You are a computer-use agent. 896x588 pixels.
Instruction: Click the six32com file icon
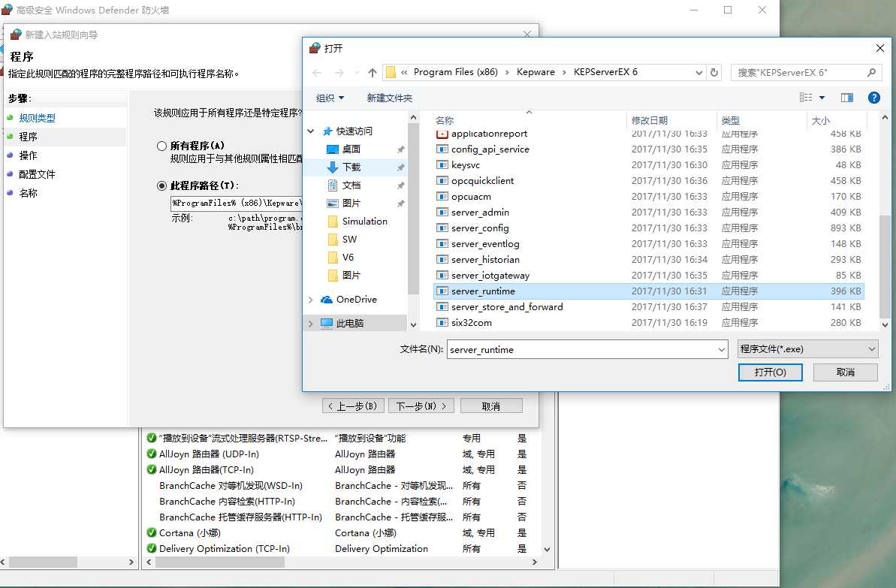click(x=442, y=323)
